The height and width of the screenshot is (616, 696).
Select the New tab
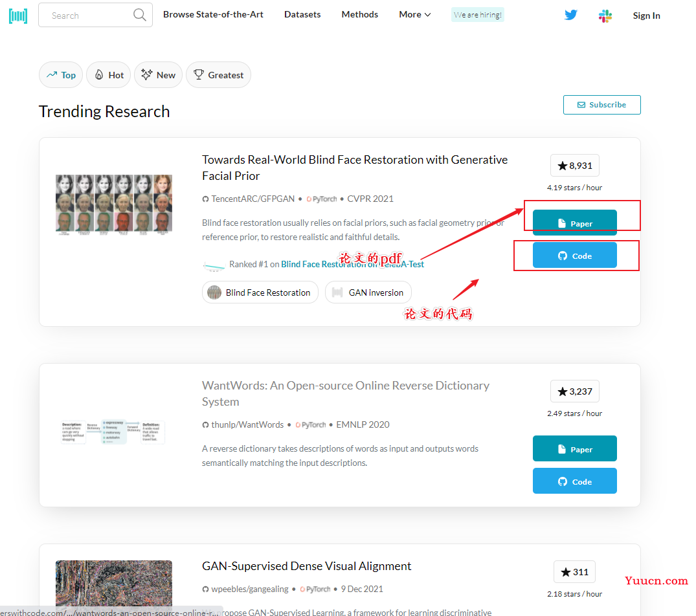159,75
